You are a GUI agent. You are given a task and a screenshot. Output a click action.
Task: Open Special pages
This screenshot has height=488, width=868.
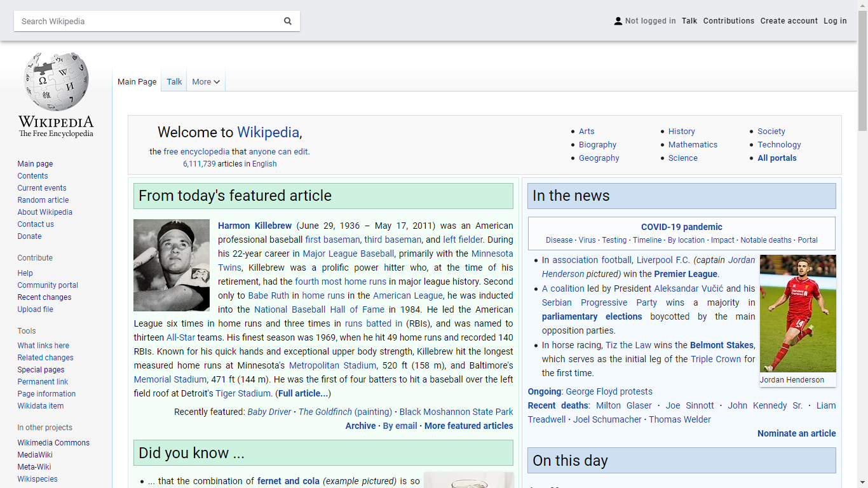(x=41, y=370)
